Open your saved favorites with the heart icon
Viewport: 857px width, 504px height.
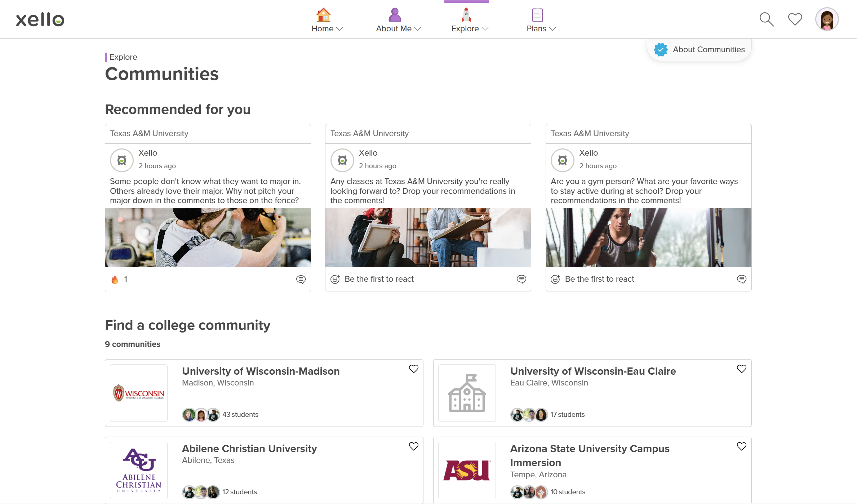pyautogui.click(x=795, y=19)
